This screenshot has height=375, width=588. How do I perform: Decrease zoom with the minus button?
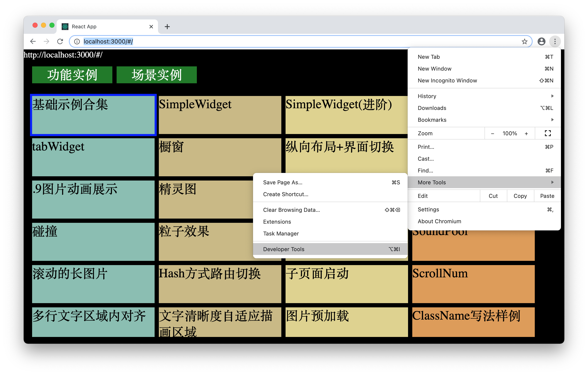[492, 133]
